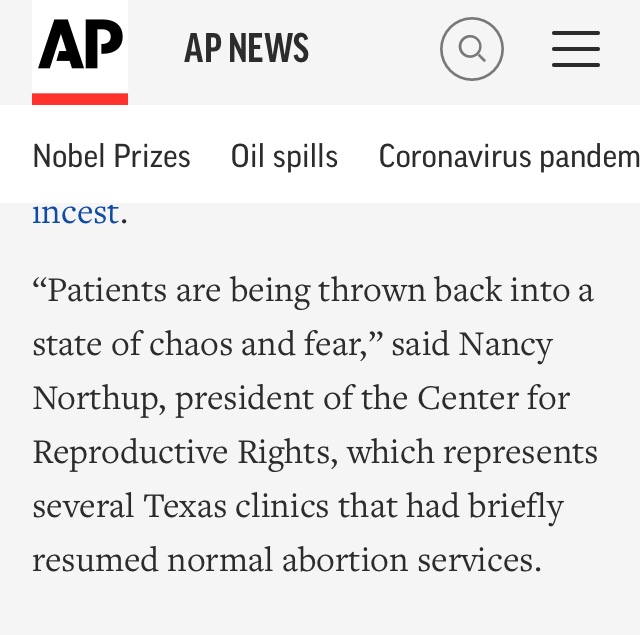640x635 pixels.
Task: Click the red bar under AP logo
Action: 80,99
